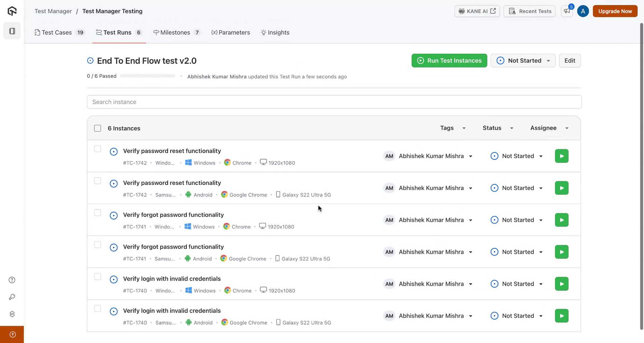Open the help question mark icon
This screenshot has height=343, width=644.
(x=12, y=280)
